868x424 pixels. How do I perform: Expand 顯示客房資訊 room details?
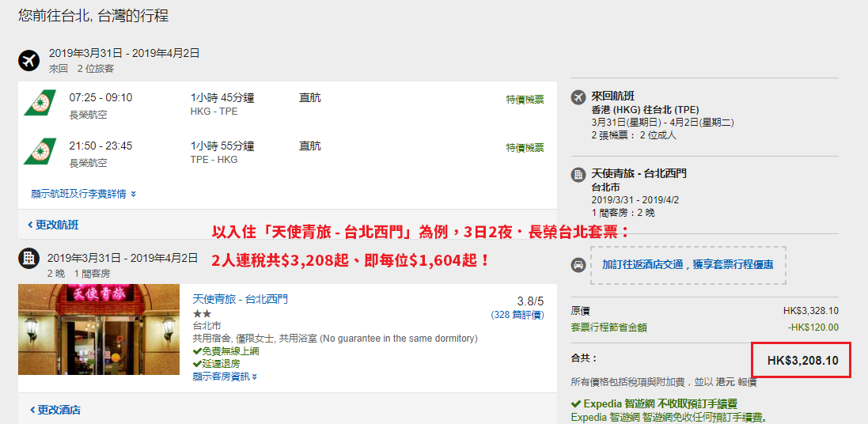click(x=225, y=377)
